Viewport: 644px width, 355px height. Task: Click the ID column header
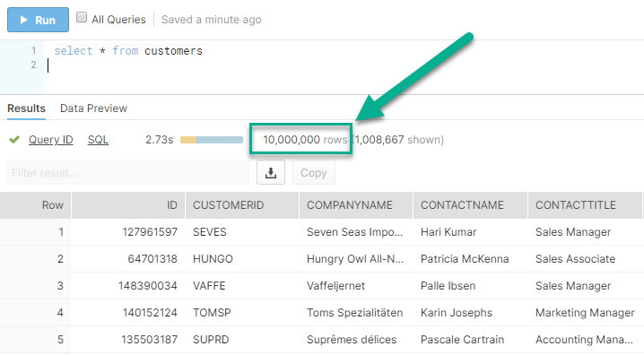(x=128, y=204)
